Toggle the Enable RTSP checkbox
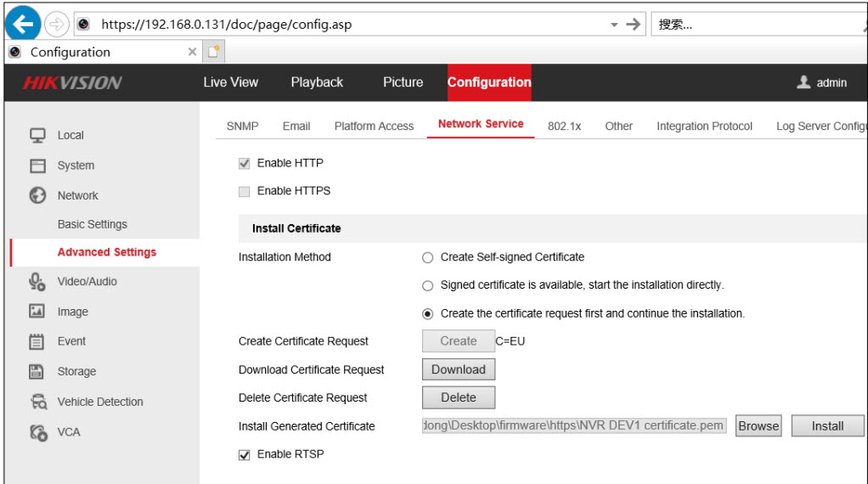Image resolution: width=868 pixels, height=484 pixels. [x=245, y=454]
